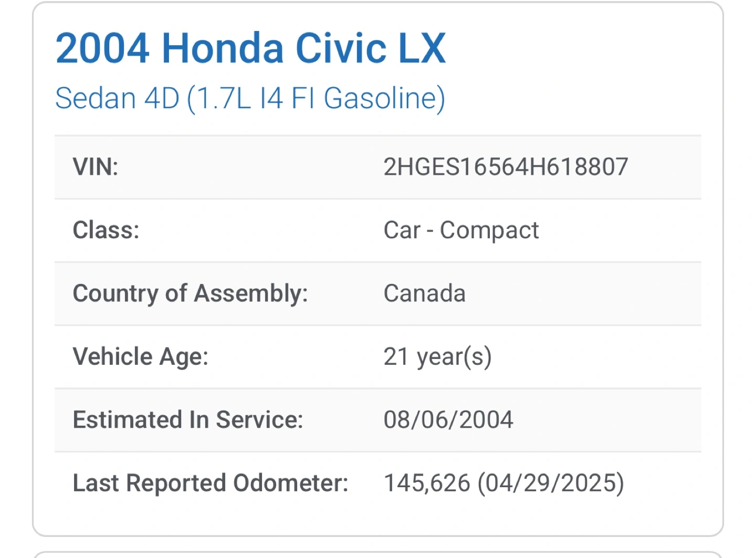
Task: Click the Estimated In Service label
Action: (x=188, y=419)
